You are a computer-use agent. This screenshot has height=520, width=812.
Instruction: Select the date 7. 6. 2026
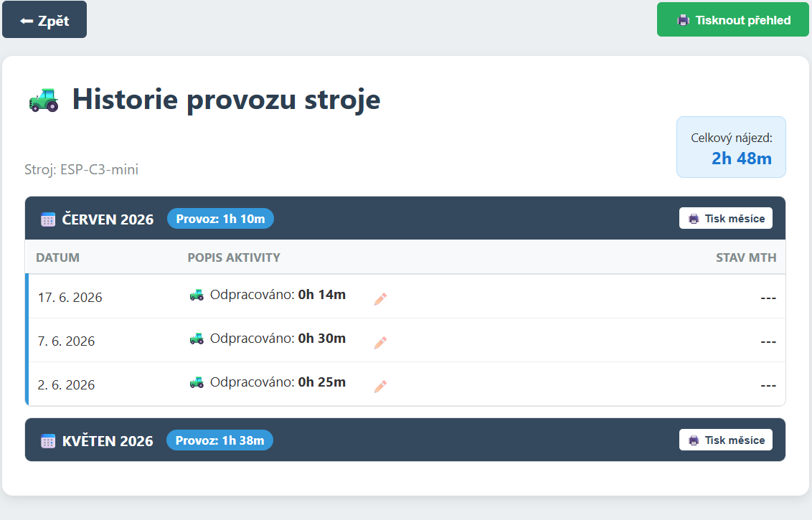coord(66,341)
